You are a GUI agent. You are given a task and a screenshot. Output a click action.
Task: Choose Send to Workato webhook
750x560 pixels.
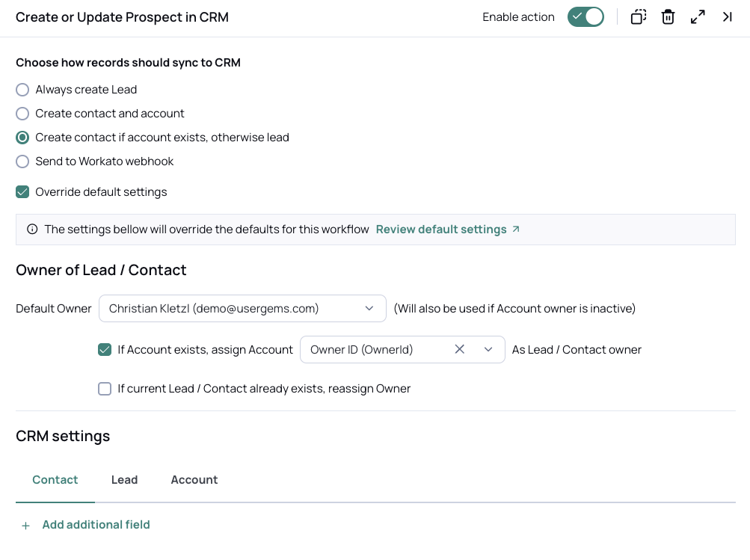23,161
